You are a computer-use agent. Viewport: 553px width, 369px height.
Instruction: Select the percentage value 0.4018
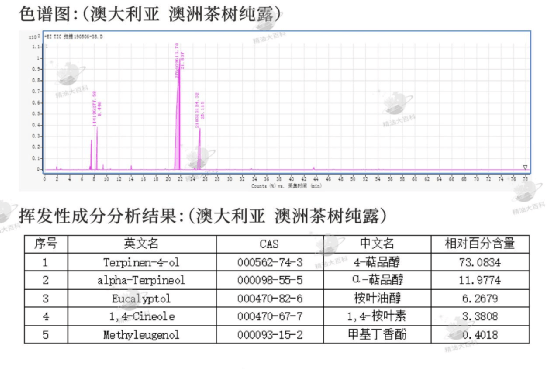coord(480,334)
